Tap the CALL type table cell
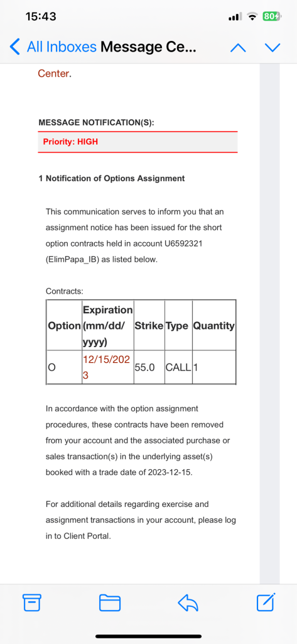 (x=178, y=367)
